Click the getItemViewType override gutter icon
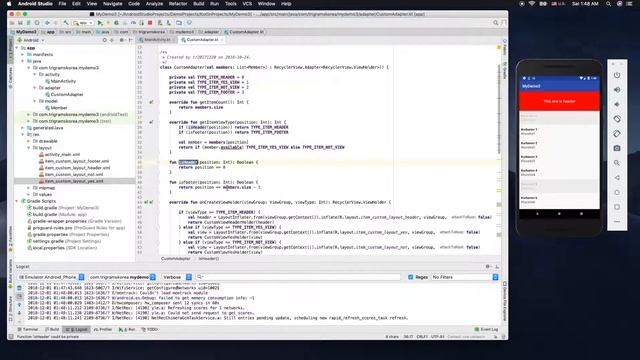The width and height of the screenshot is (640, 360). point(151,122)
